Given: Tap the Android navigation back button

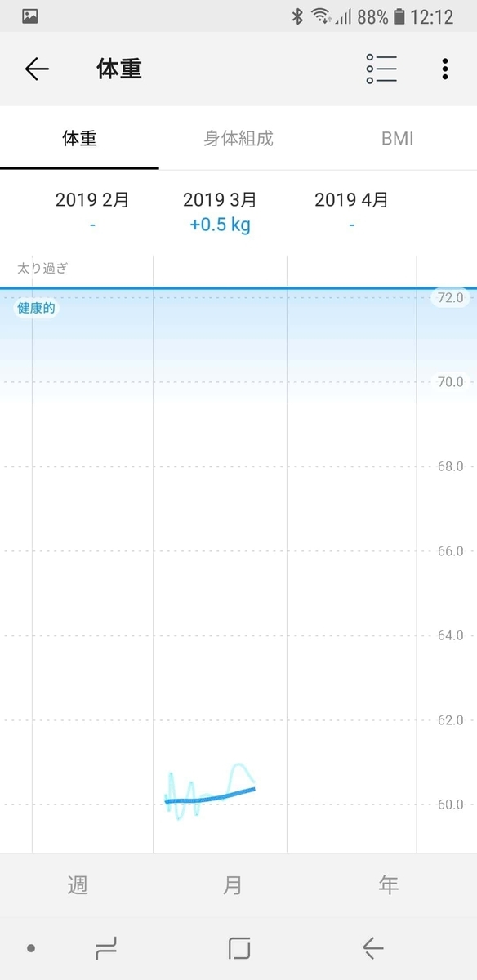Looking at the screenshot, I should point(372,948).
